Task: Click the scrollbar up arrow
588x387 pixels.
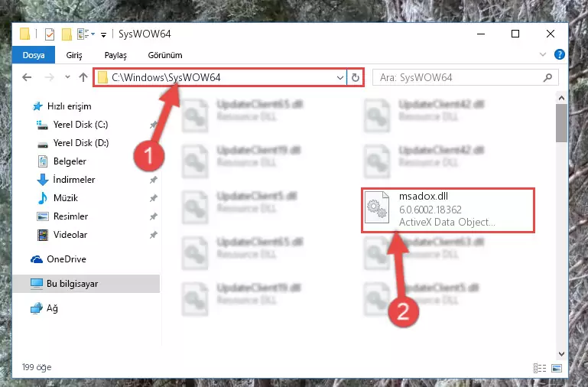Action: click(561, 98)
